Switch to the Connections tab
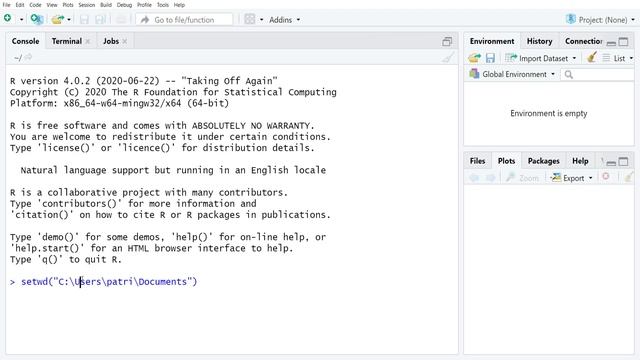 click(x=584, y=41)
